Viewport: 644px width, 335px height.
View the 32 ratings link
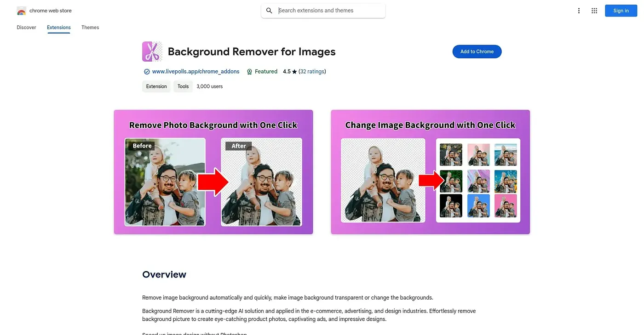coord(312,72)
